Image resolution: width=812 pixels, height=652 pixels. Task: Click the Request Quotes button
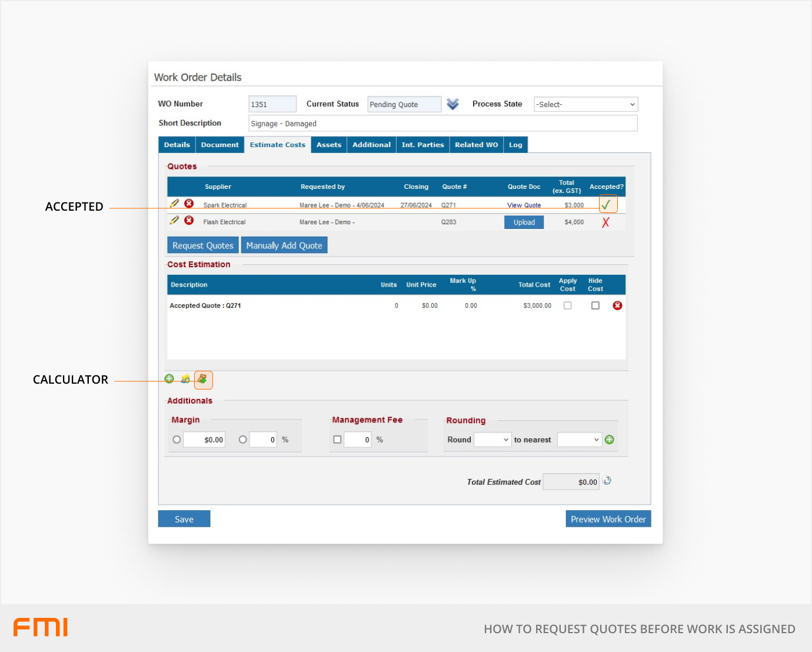[x=203, y=245]
